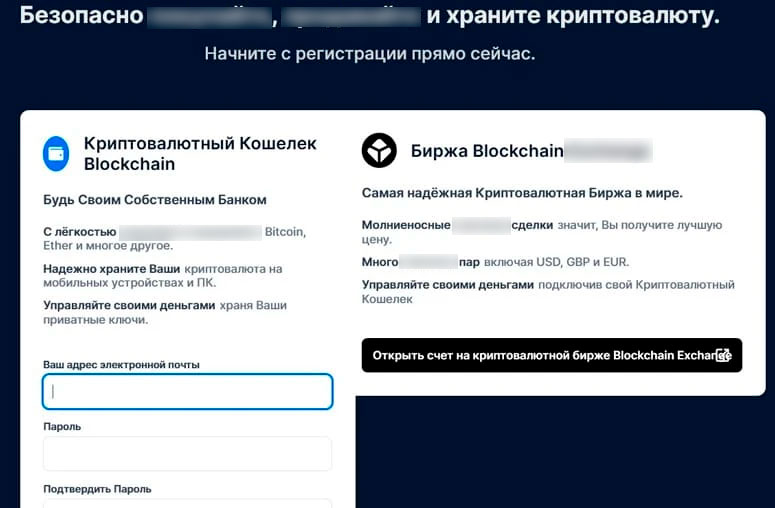The width and height of the screenshot is (775, 508).
Task: Click the blue wallet icon
Action: 56,154
